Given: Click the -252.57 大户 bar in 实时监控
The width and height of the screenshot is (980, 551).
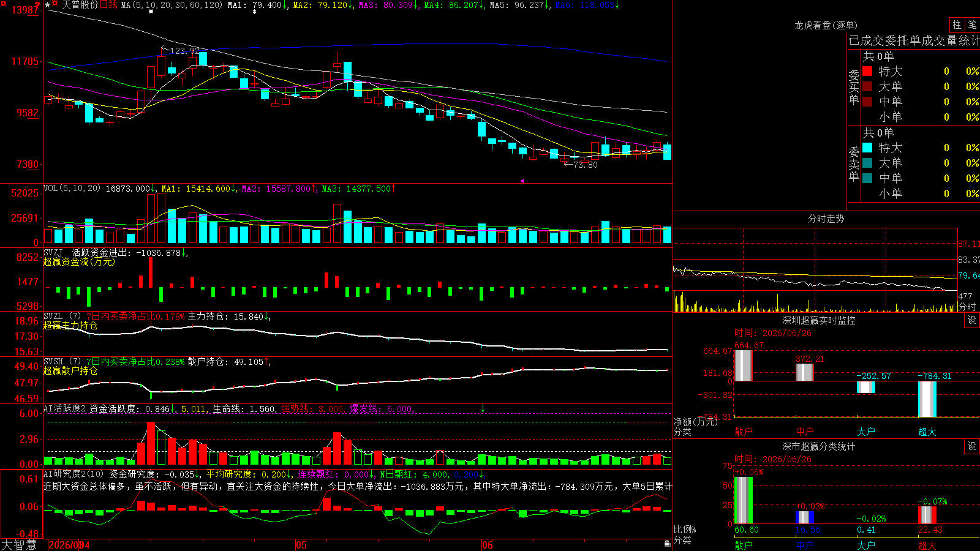Looking at the screenshot, I should pos(866,387).
